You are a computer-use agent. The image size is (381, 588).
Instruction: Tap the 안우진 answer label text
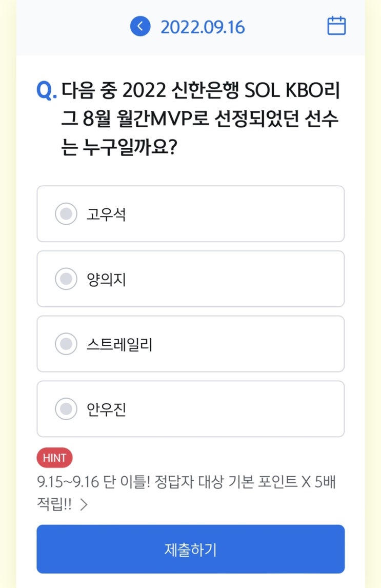pyautogui.click(x=106, y=409)
